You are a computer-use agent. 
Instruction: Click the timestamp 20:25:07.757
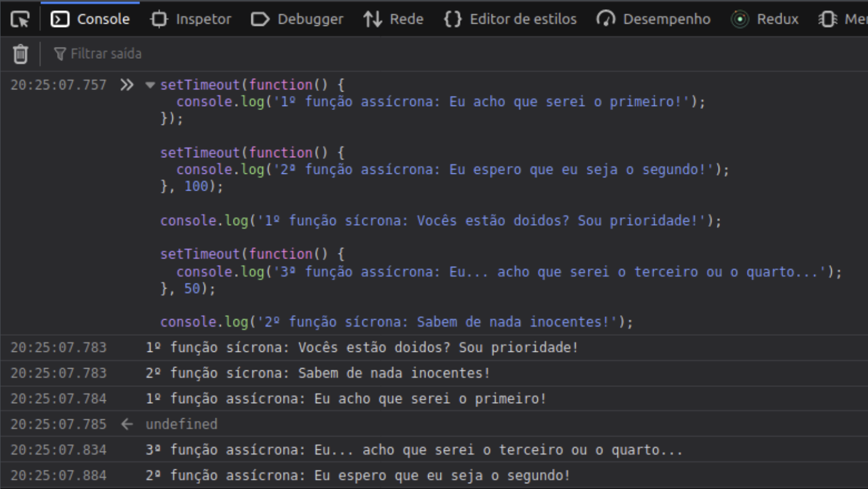pos(58,84)
